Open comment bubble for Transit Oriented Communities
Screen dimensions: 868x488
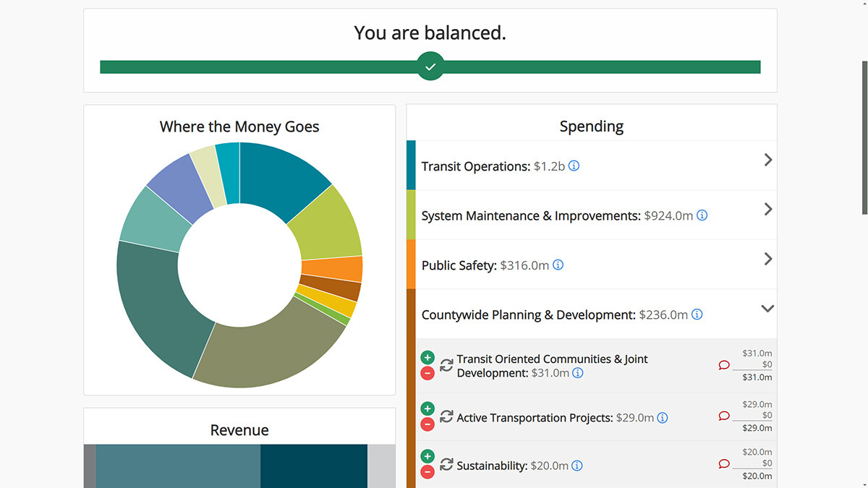pos(724,365)
